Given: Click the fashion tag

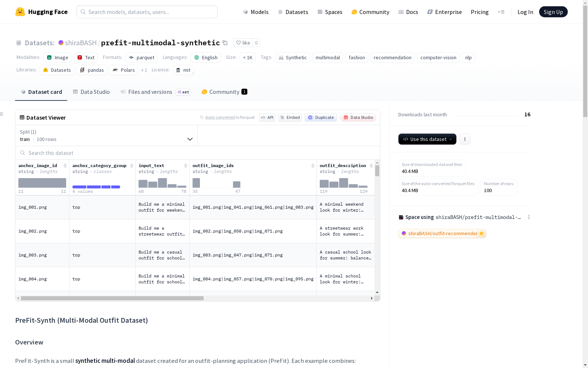Looking at the screenshot, I should [x=357, y=57].
